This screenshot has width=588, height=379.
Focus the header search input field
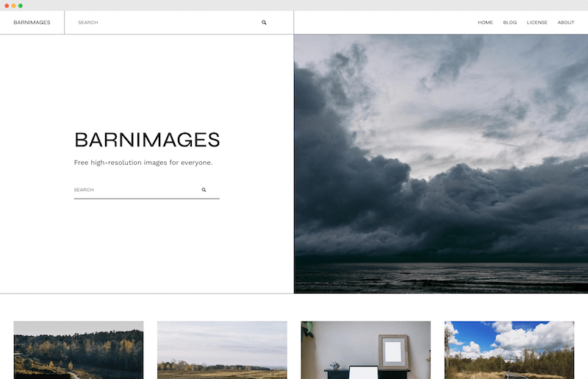click(162, 23)
